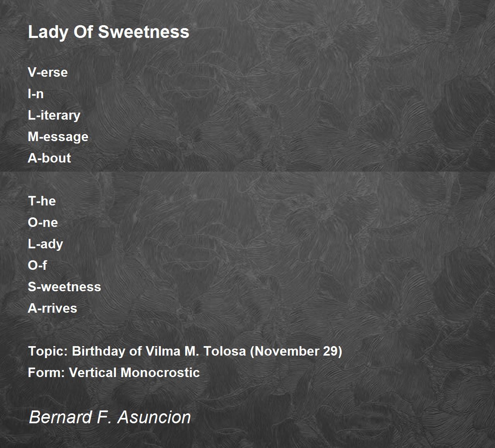
Task: Select the A-rrives line
Action: pyautogui.click(x=52, y=308)
